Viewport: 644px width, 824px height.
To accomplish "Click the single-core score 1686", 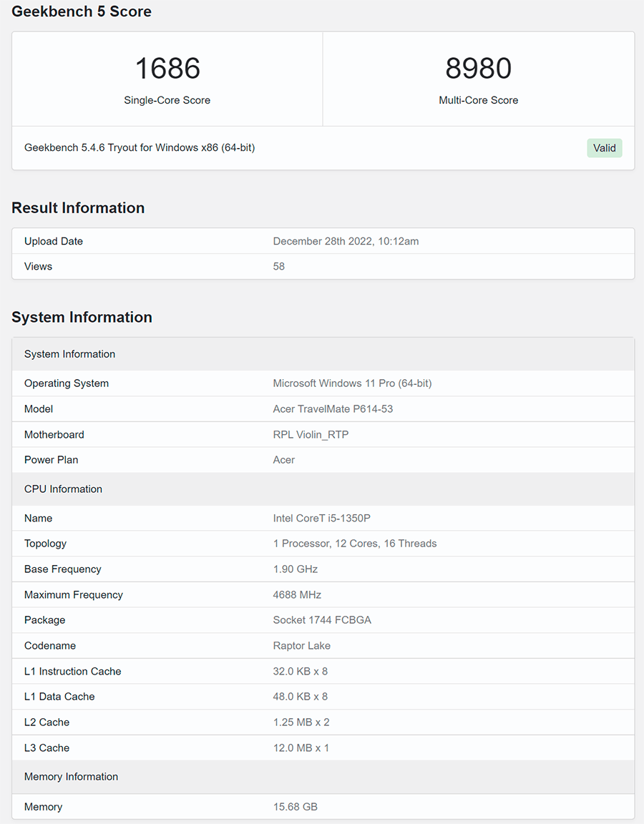I will [167, 69].
